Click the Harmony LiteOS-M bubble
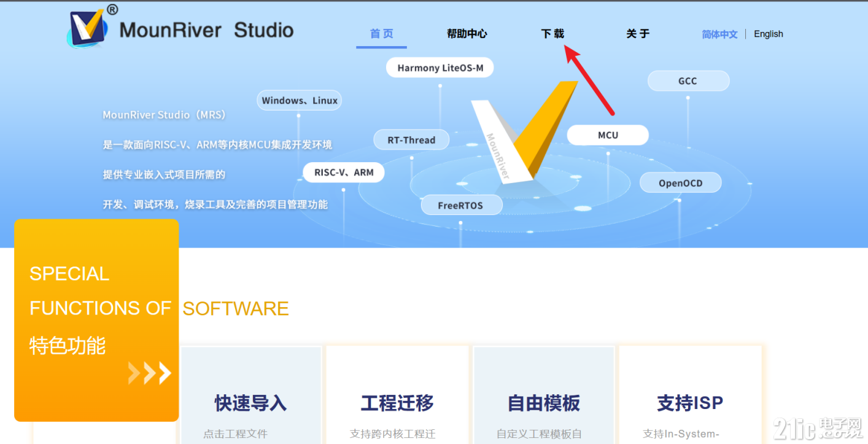The width and height of the screenshot is (868, 444). click(x=440, y=68)
